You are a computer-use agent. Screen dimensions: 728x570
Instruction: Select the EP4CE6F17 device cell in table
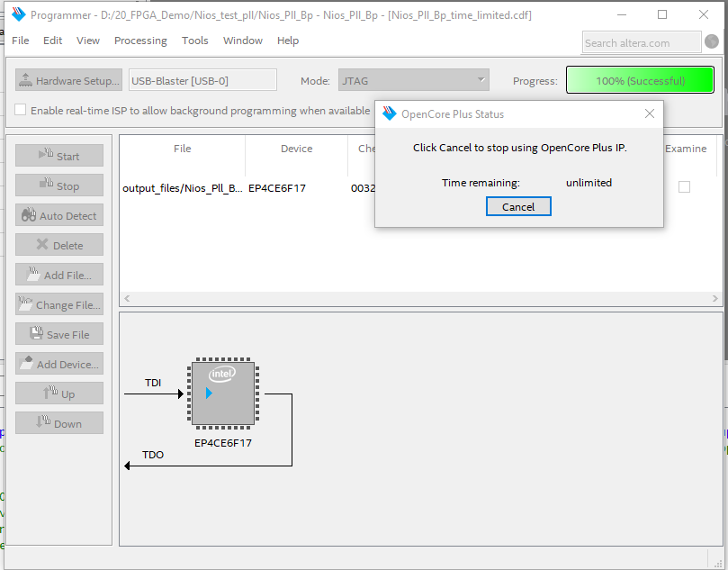[277, 188]
